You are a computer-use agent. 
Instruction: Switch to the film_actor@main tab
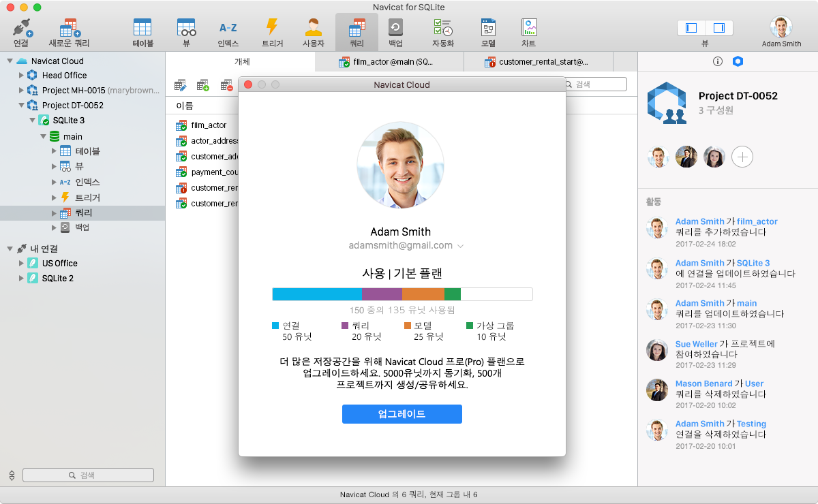389,61
